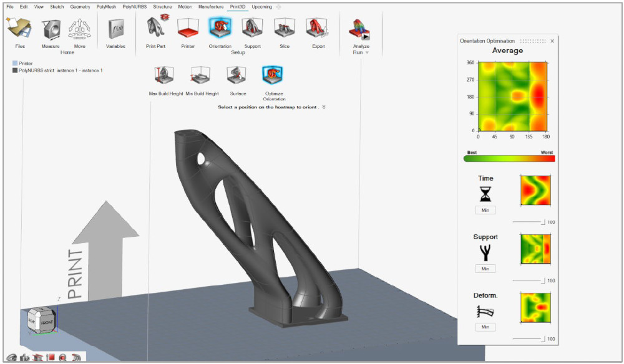This screenshot has width=624, height=364.
Task: Click the Analyze Run icon
Action: (360, 28)
